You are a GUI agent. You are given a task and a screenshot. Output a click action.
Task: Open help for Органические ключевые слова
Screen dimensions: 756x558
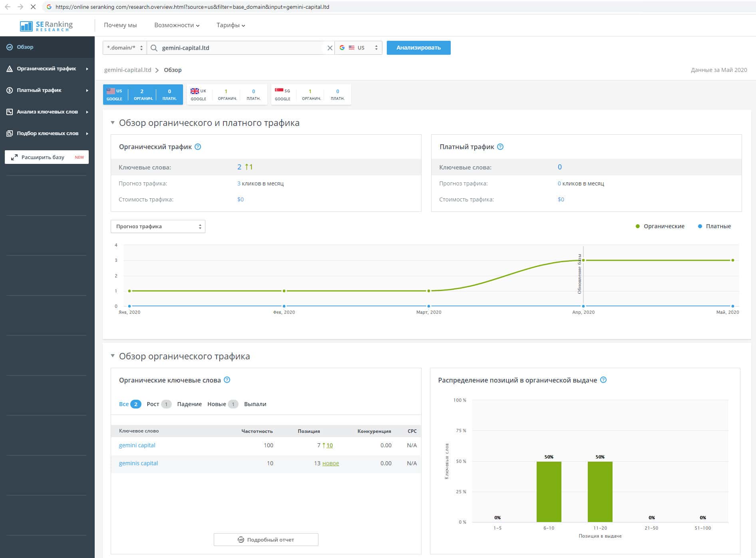pyautogui.click(x=227, y=380)
